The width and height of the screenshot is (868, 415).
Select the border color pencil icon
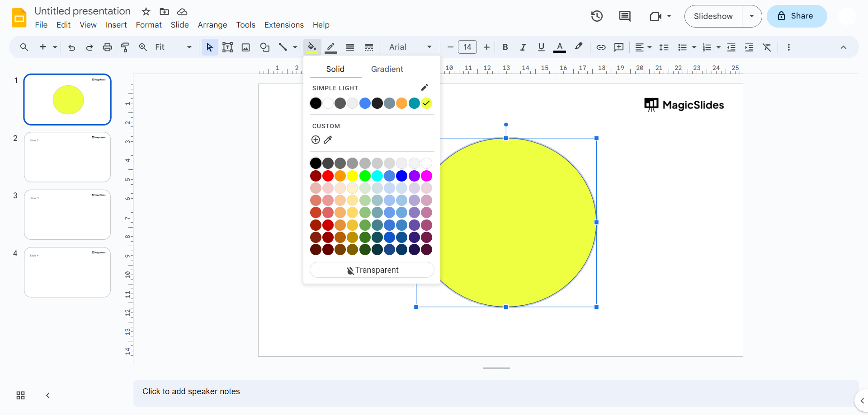point(331,47)
